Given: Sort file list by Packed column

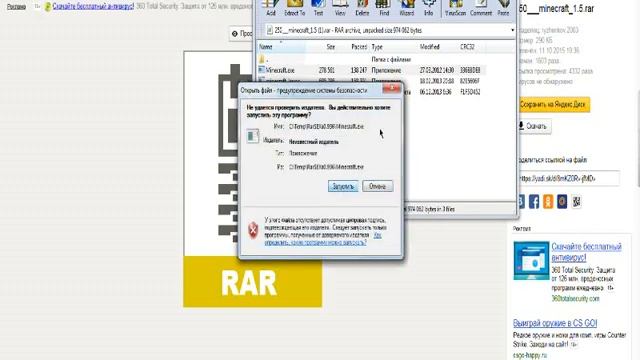Looking at the screenshot, I should 359,47.
